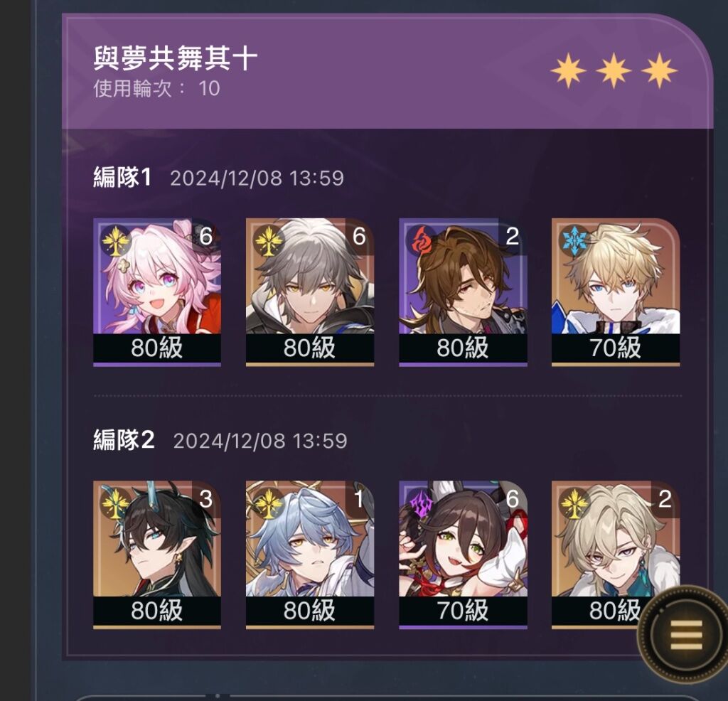Click the eidolon 6 badge on the gray-haired character
This screenshot has height=701, width=728.
coord(359,236)
